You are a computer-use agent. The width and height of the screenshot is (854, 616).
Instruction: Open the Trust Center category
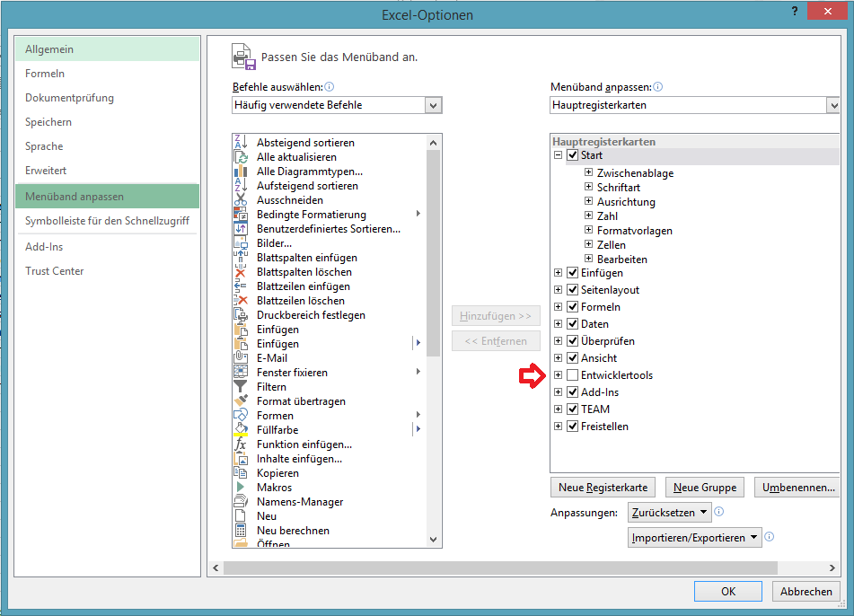pyautogui.click(x=107, y=270)
